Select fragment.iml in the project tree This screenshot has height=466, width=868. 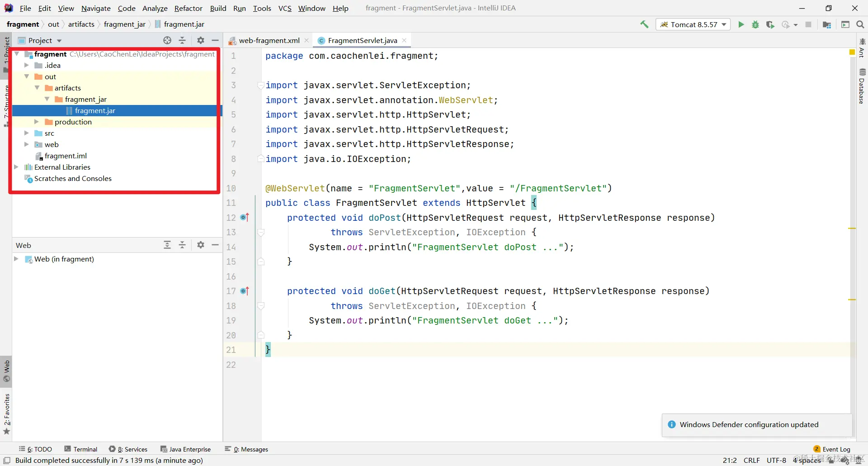pos(66,156)
